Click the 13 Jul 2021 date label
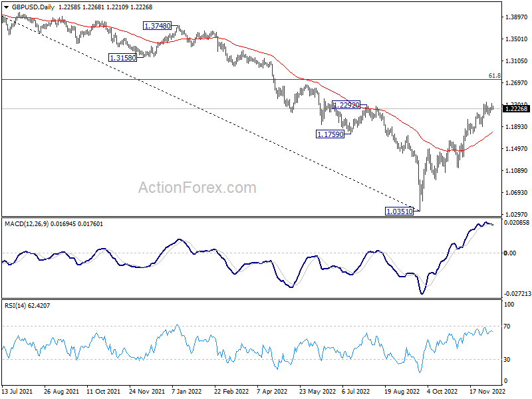Image resolution: width=532 pixels, height=399 pixels. click(x=18, y=393)
